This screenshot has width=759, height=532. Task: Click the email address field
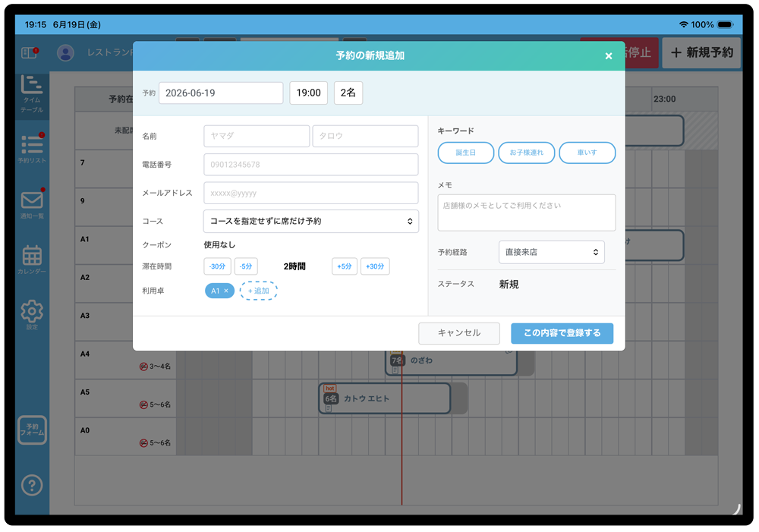click(310, 194)
